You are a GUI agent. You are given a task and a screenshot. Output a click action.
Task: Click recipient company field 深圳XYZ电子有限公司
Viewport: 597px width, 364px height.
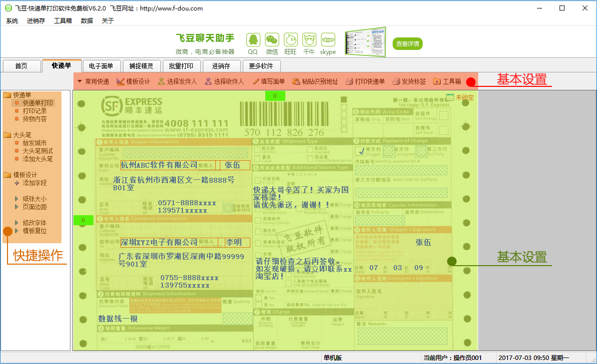169,242
